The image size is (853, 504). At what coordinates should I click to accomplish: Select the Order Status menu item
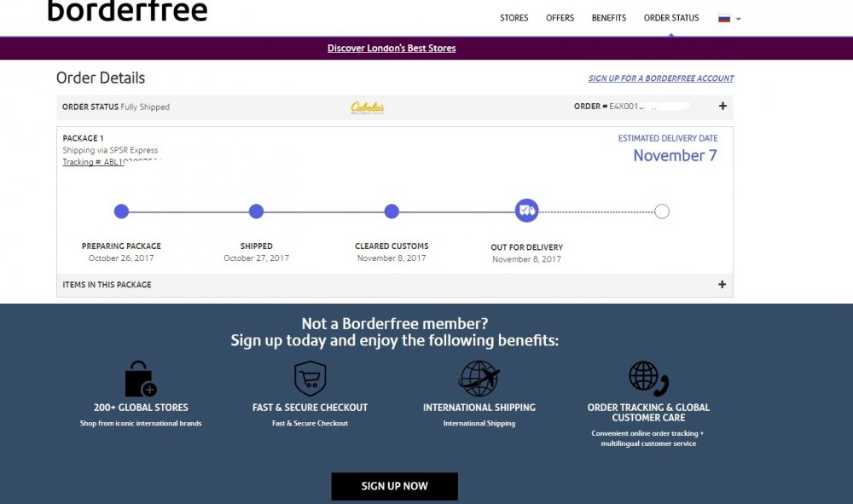point(671,18)
